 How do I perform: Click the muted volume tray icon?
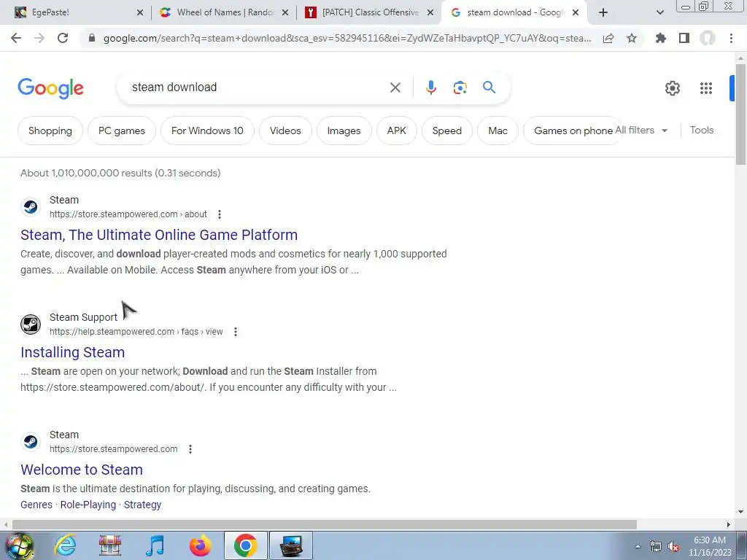tap(673, 547)
